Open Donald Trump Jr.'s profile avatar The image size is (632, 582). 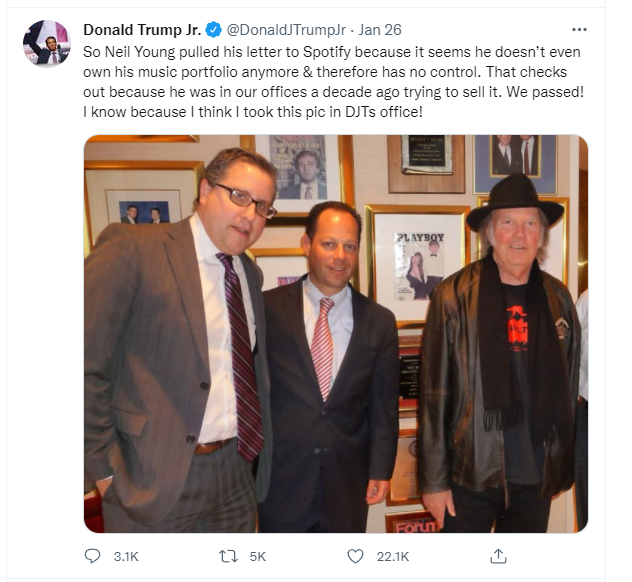click(47, 44)
